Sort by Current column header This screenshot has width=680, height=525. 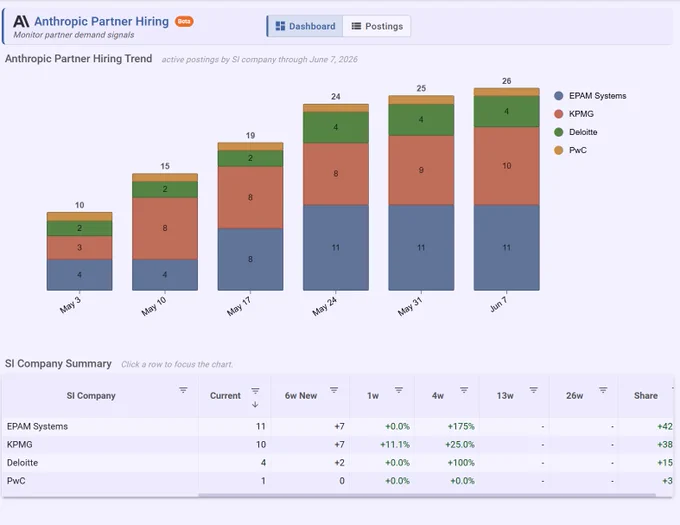coord(225,396)
